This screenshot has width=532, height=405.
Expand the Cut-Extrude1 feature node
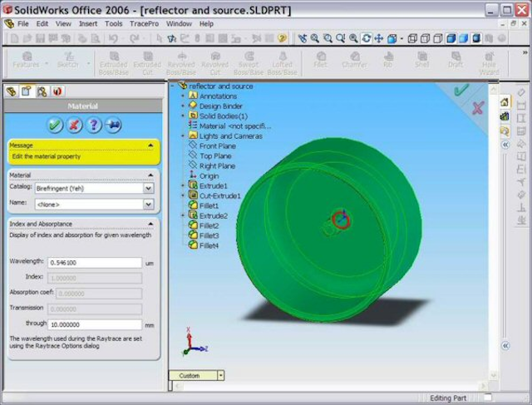point(183,196)
